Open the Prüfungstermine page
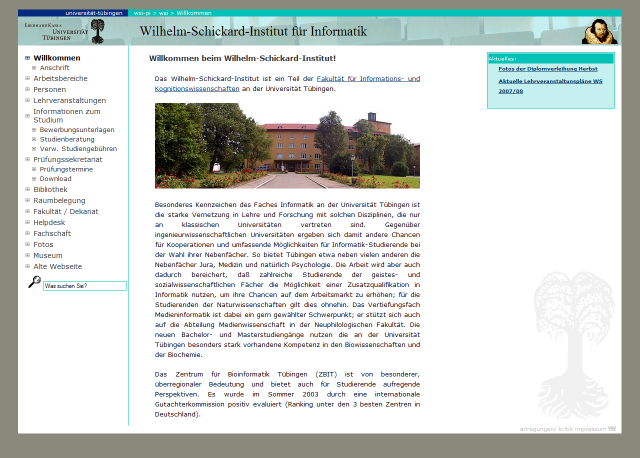 click(66, 169)
